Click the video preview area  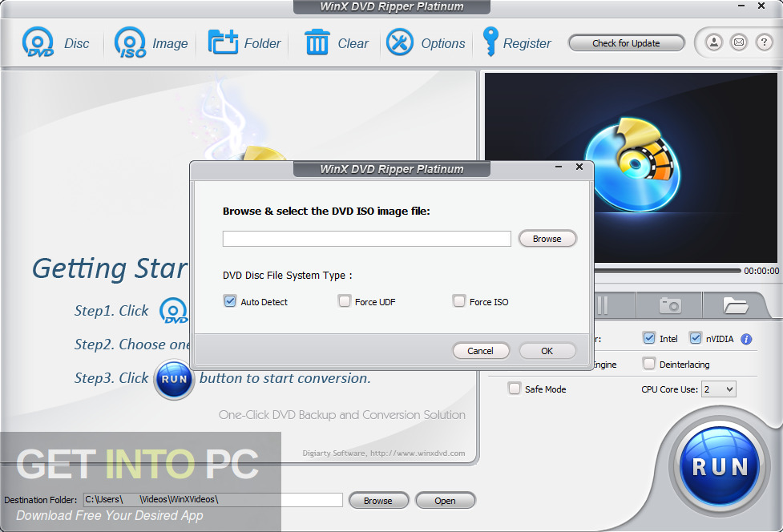[x=631, y=167]
